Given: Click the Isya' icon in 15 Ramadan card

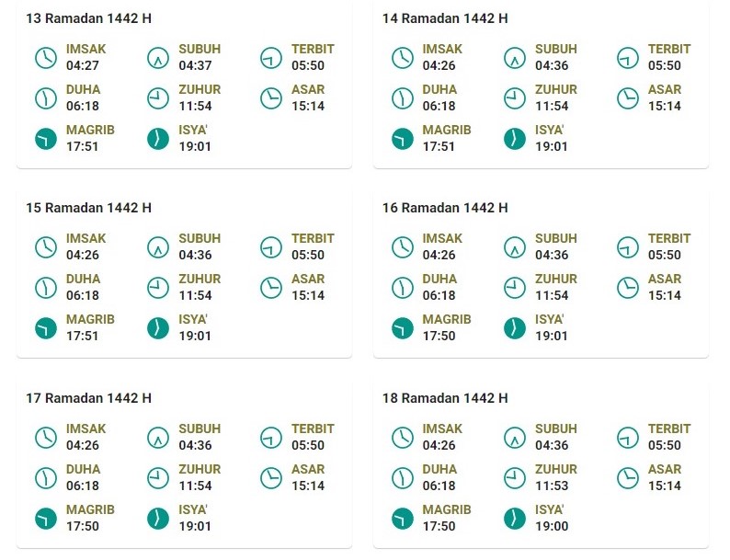Looking at the screenshot, I should 158,328.
